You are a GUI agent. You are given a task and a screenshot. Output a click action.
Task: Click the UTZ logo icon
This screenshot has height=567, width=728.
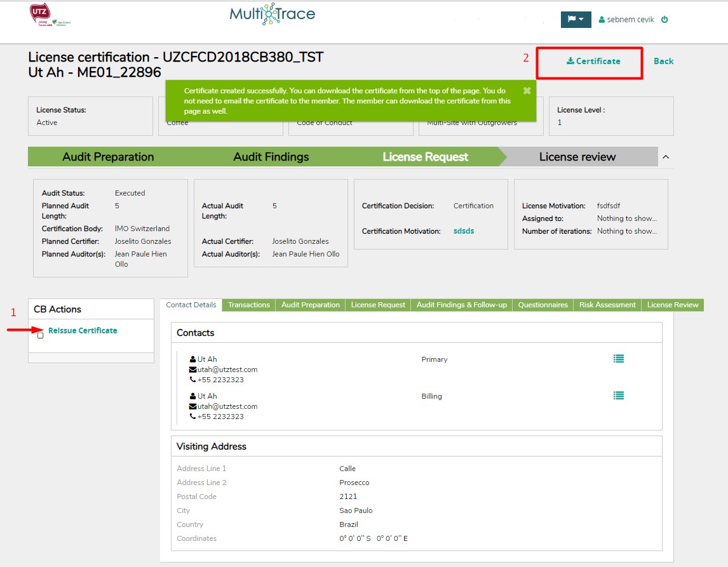coord(39,15)
